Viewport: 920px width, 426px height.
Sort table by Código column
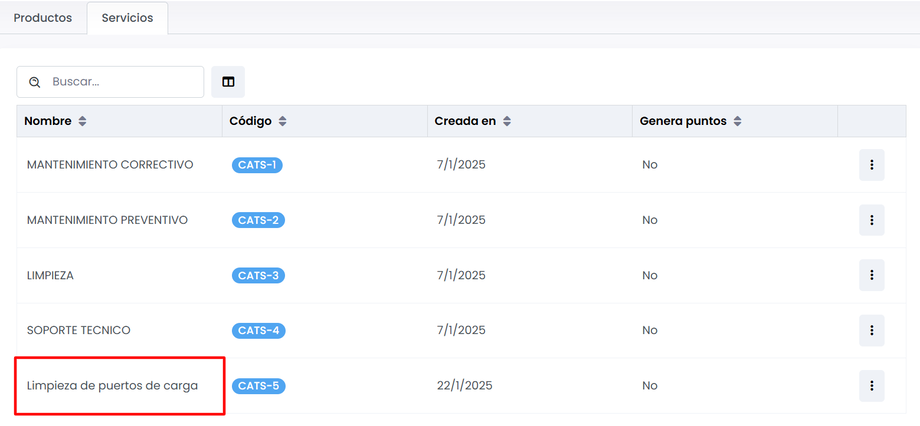[283, 121]
